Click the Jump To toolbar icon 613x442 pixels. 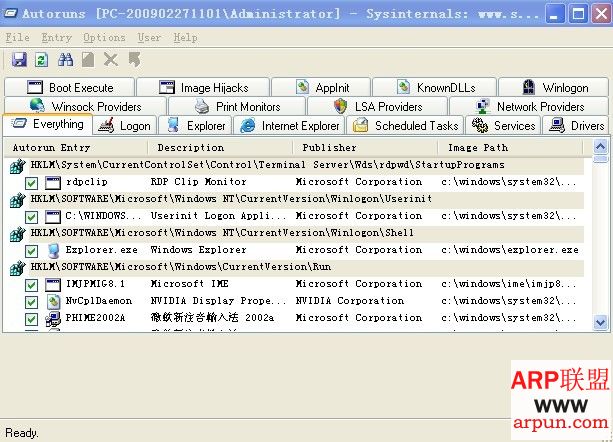pyautogui.click(x=134, y=60)
